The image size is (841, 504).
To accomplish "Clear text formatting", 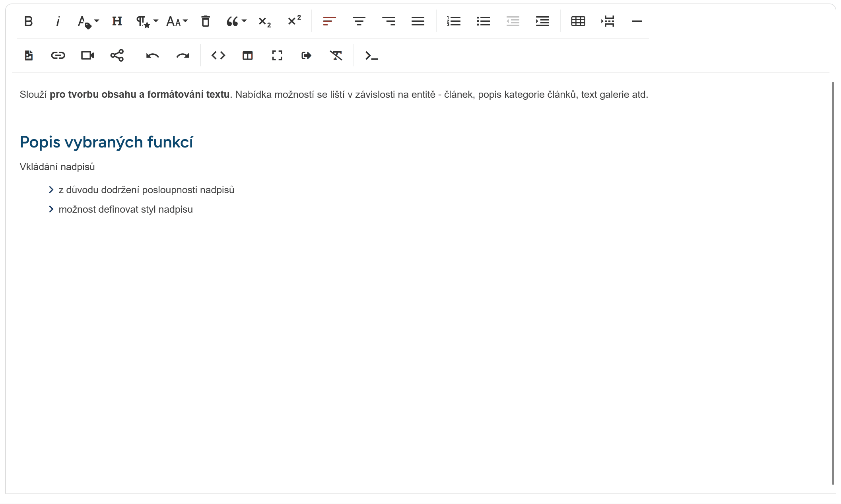I will pos(336,56).
